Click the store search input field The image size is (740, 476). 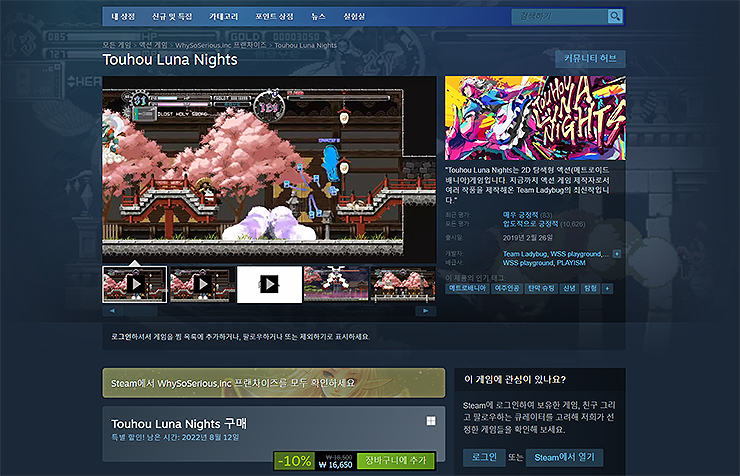point(560,17)
